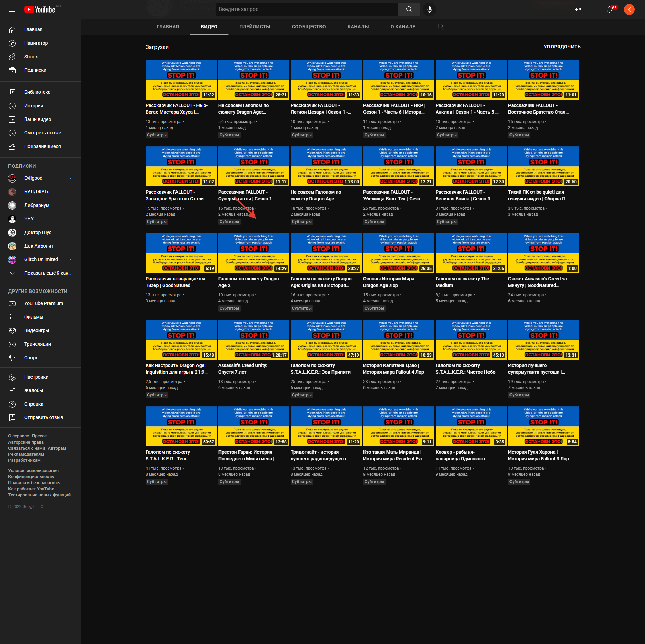Screen dimensions: 645x644
Task: Click into the Введите запрос search field
Action: (x=307, y=9)
